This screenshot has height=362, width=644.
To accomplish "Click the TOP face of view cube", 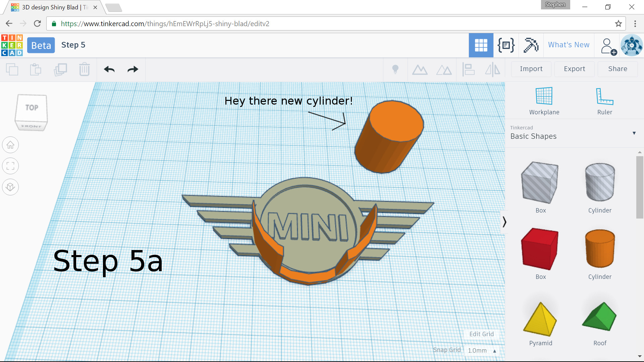I will click(32, 108).
